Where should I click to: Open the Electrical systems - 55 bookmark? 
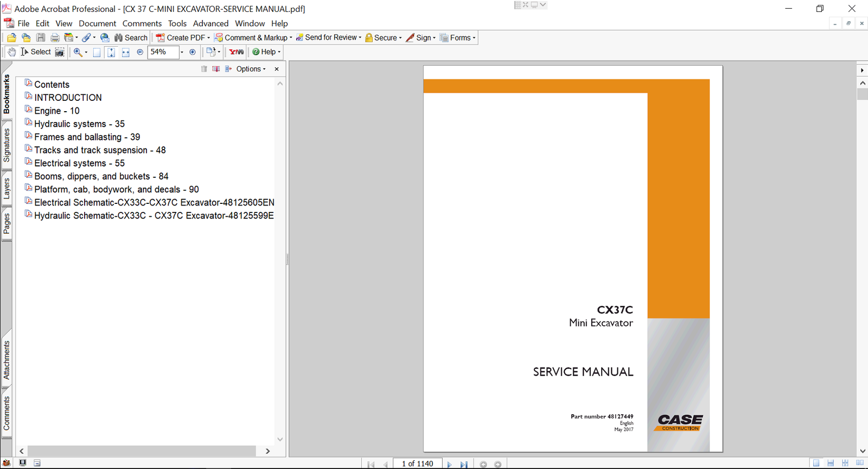click(x=79, y=163)
